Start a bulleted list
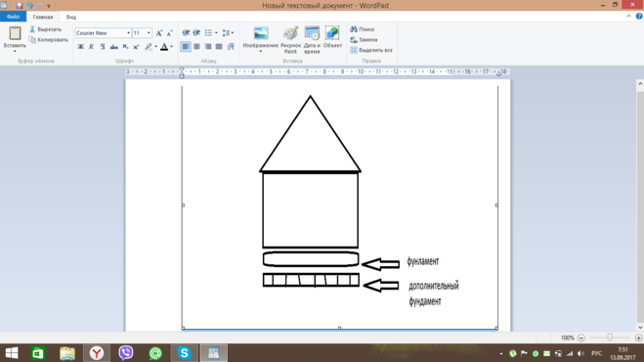 [x=209, y=33]
